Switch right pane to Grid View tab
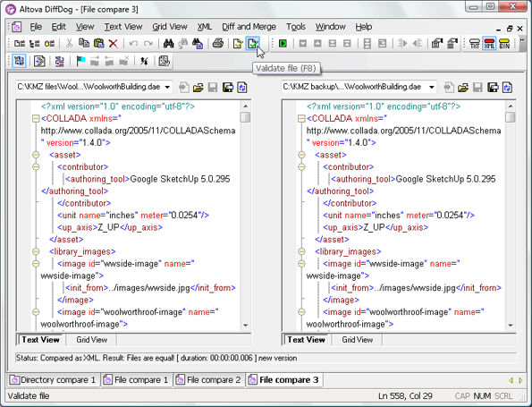 coord(358,340)
